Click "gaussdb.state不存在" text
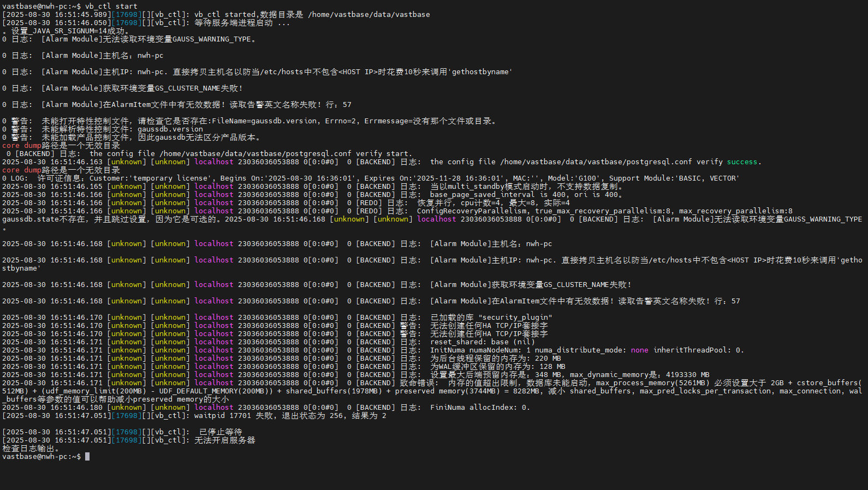Screen dimensions: 868x490 [44, 219]
